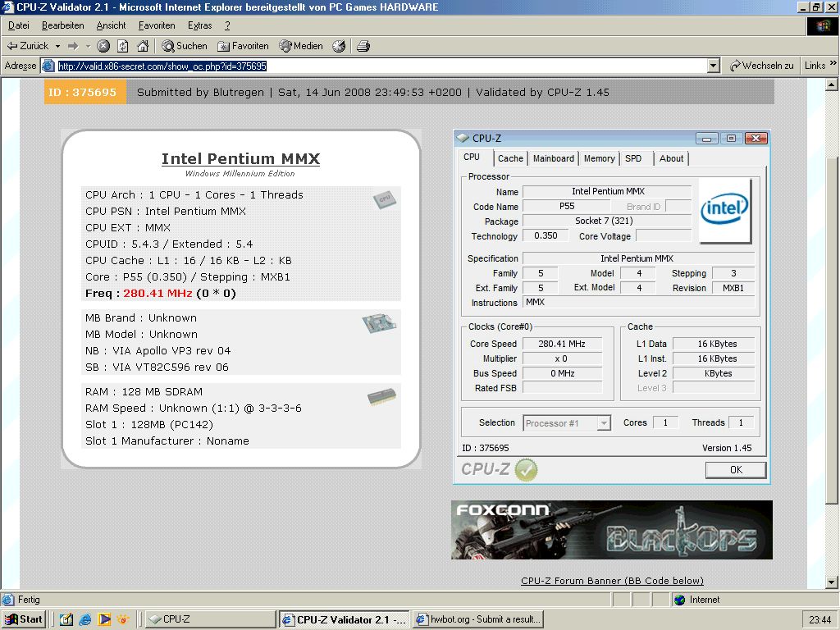Click the Core Speed 280.41 MHz field

coord(562,344)
